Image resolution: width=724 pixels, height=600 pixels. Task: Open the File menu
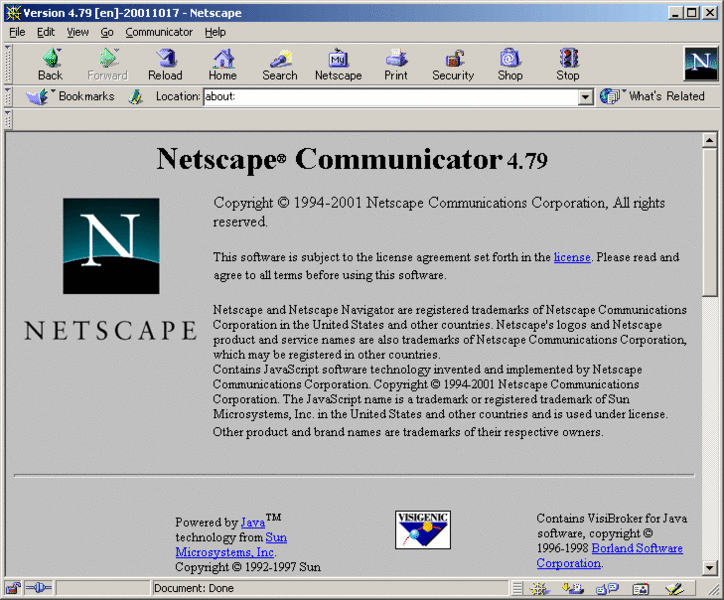17,32
